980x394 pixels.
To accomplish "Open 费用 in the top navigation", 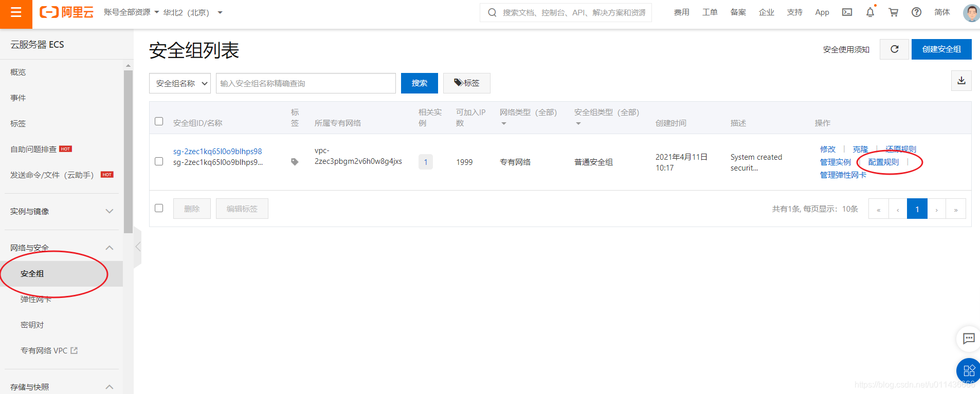I will tap(682, 12).
